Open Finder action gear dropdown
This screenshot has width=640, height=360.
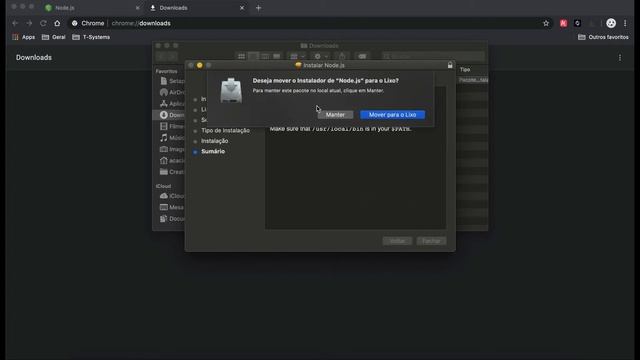320,56
